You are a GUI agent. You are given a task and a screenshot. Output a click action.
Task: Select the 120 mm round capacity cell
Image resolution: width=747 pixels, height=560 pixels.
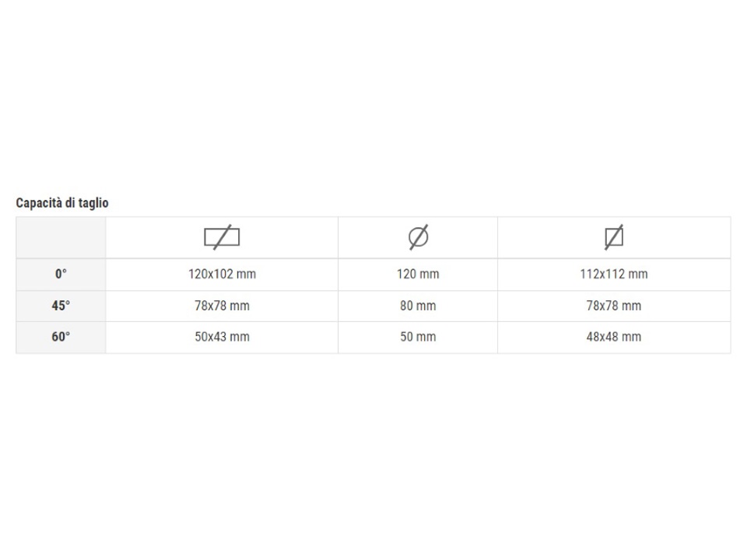[x=418, y=275]
